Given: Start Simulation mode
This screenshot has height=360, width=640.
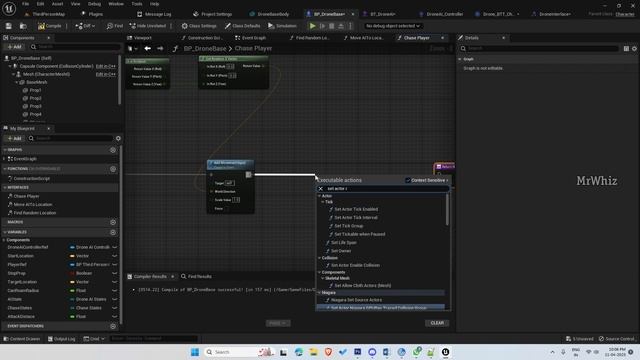Looking at the screenshot, I should pos(282,26).
